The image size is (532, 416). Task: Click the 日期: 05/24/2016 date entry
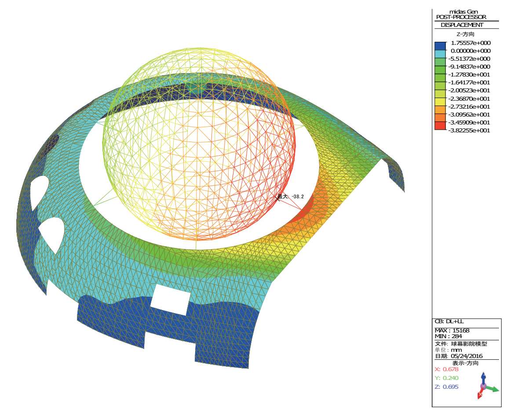(x=459, y=356)
